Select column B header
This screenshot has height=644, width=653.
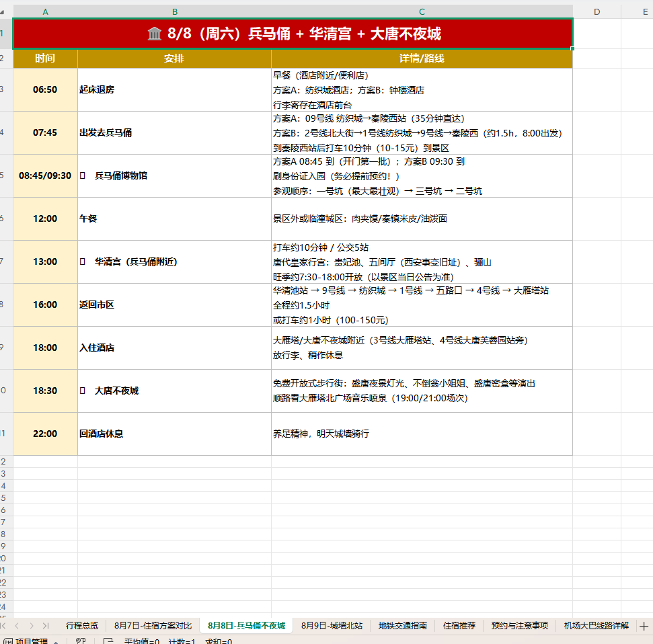click(x=174, y=11)
